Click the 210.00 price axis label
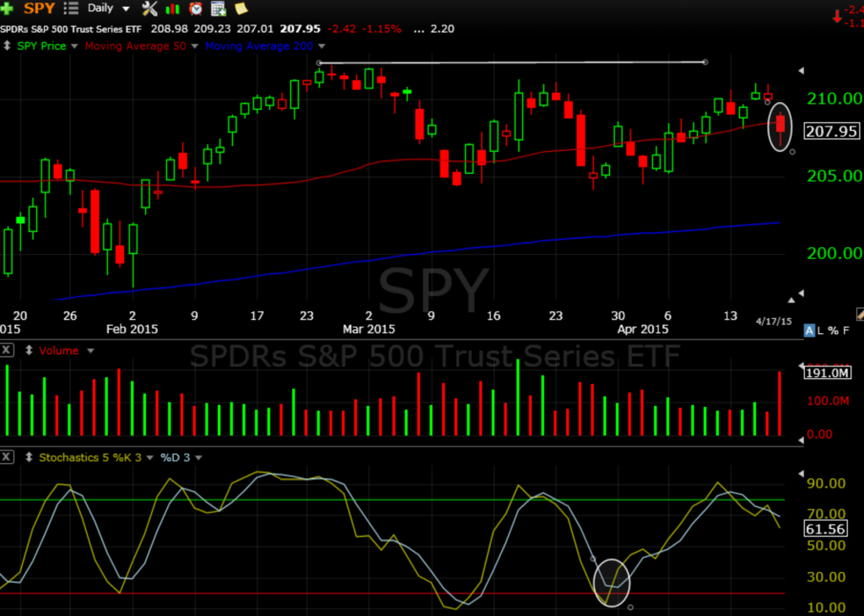This screenshot has height=616, width=864. (x=834, y=99)
